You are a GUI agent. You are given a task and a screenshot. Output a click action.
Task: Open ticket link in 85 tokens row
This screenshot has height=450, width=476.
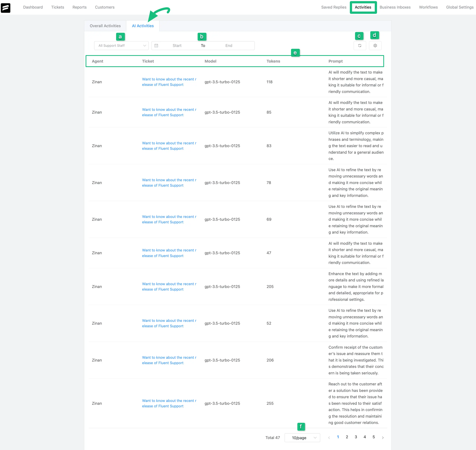(169, 112)
